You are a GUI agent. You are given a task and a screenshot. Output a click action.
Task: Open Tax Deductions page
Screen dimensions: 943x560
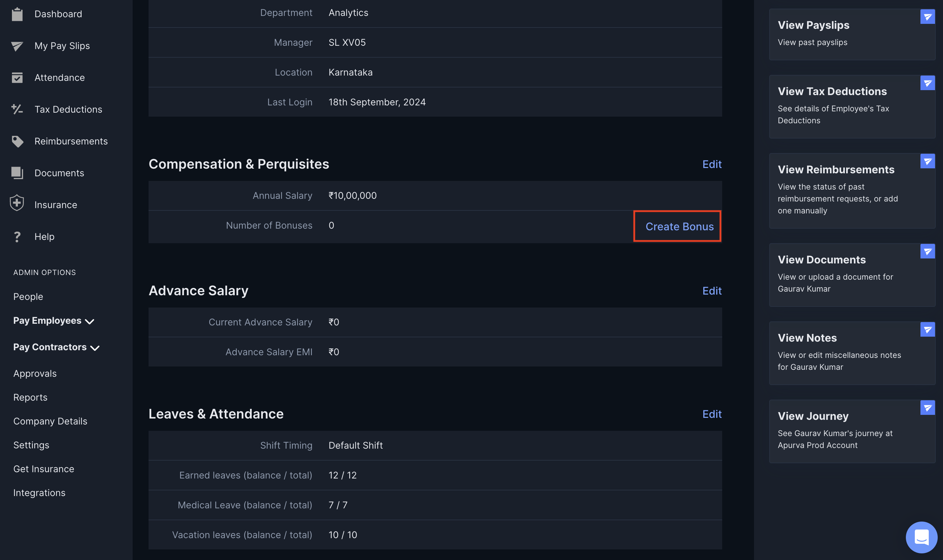point(68,109)
